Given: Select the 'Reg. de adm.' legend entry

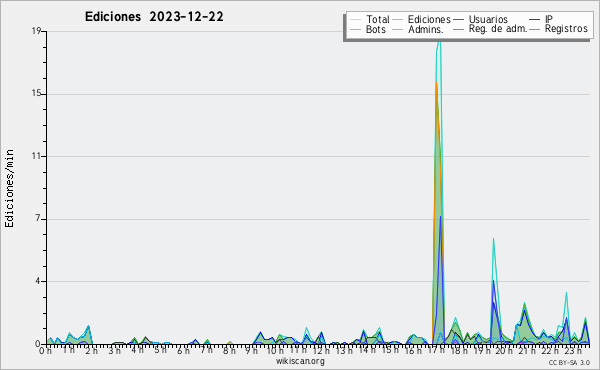Looking at the screenshot, I should click(x=490, y=29).
